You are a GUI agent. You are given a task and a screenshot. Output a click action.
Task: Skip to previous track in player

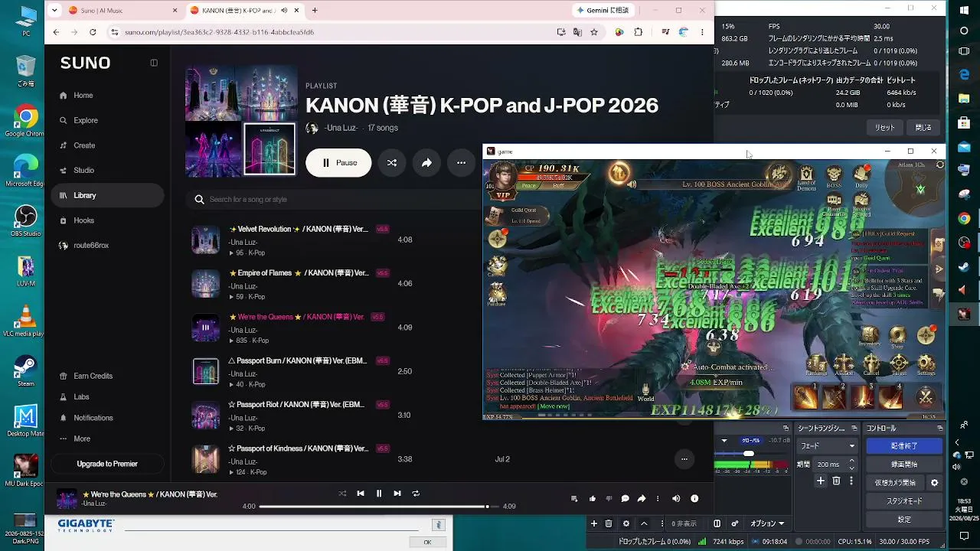(x=361, y=494)
